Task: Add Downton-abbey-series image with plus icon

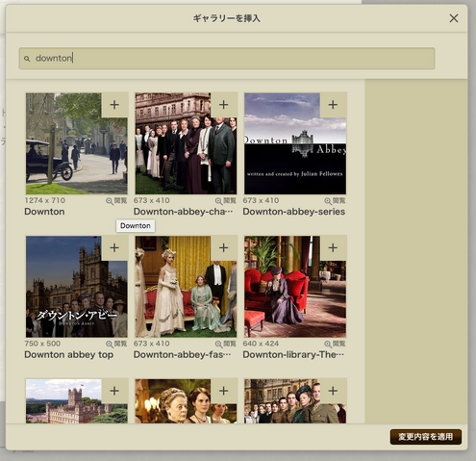Action: pos(333,105)
